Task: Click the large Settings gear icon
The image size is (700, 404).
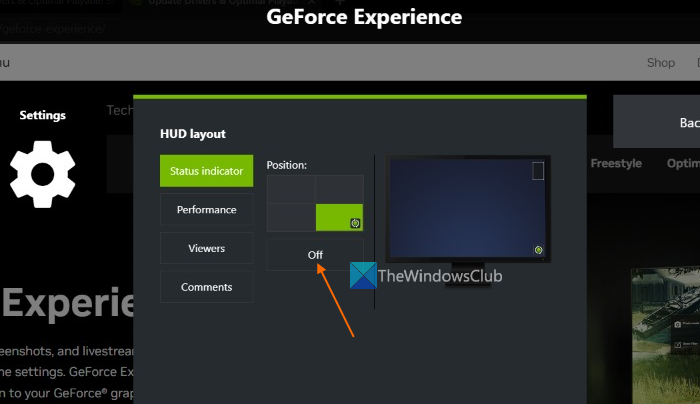Action: [x=43, y=174]
